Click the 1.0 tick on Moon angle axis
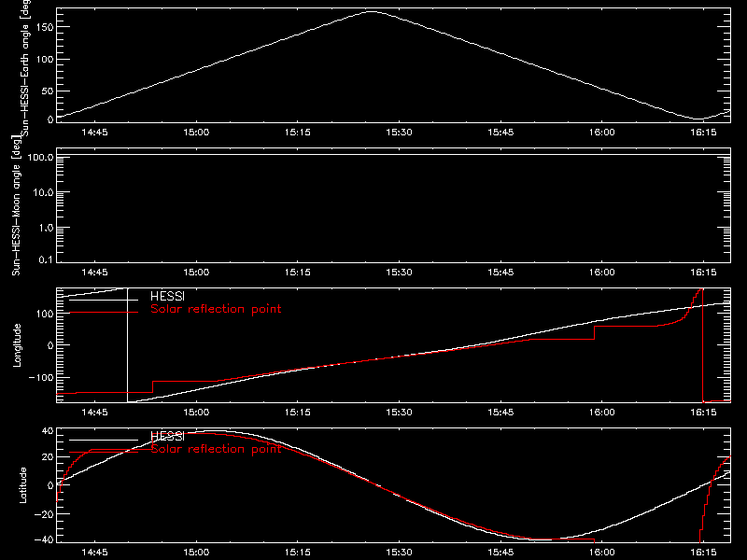The width and height of the screenshot is (747, 560). coord(45,228)
